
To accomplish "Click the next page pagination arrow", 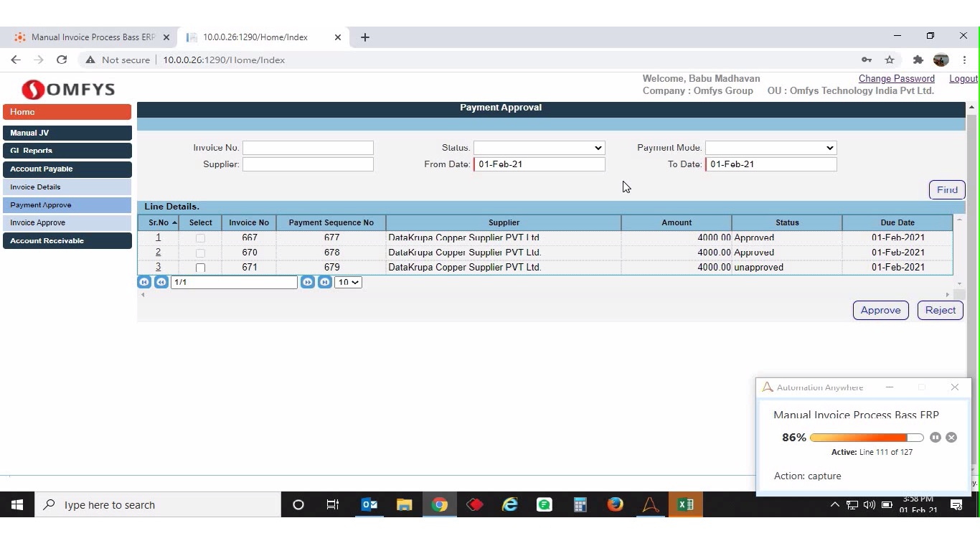I will (x=308, y=283).
